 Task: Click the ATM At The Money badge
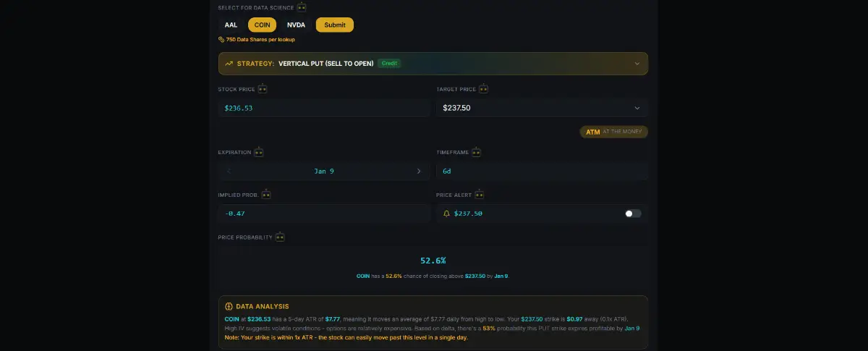(613, 132)
